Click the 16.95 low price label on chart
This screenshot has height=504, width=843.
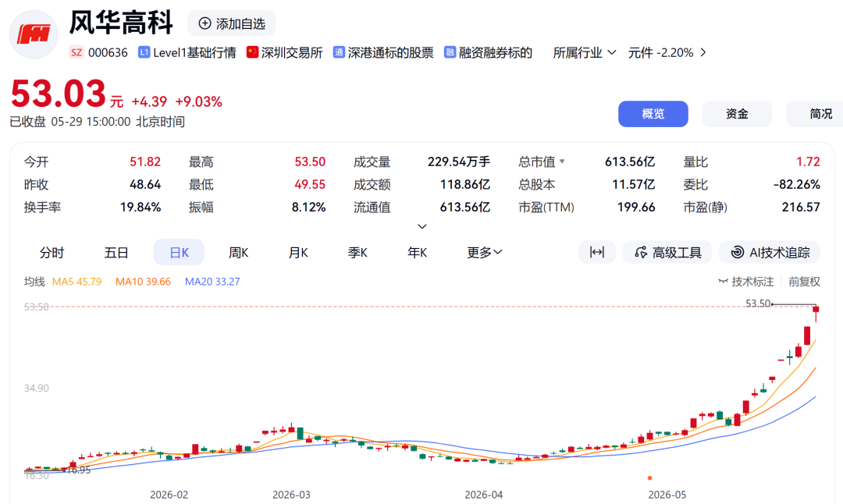tap(79, 470)
